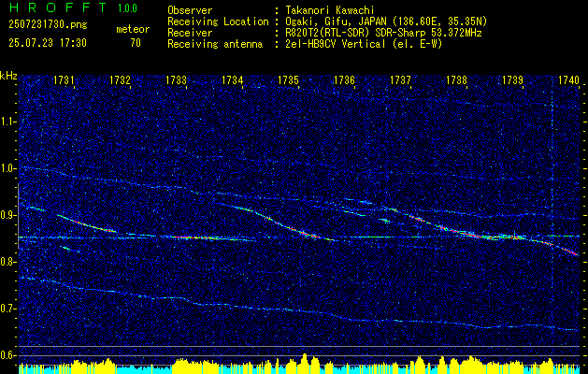
Task: Click the HROFFT title text
Action: (58, 7)
